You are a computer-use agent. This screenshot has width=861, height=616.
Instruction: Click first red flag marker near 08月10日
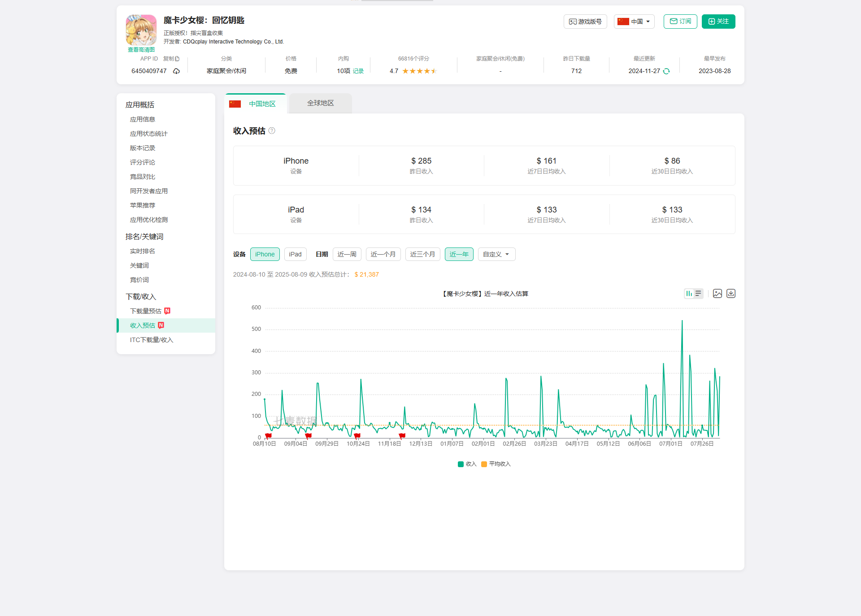268,436
